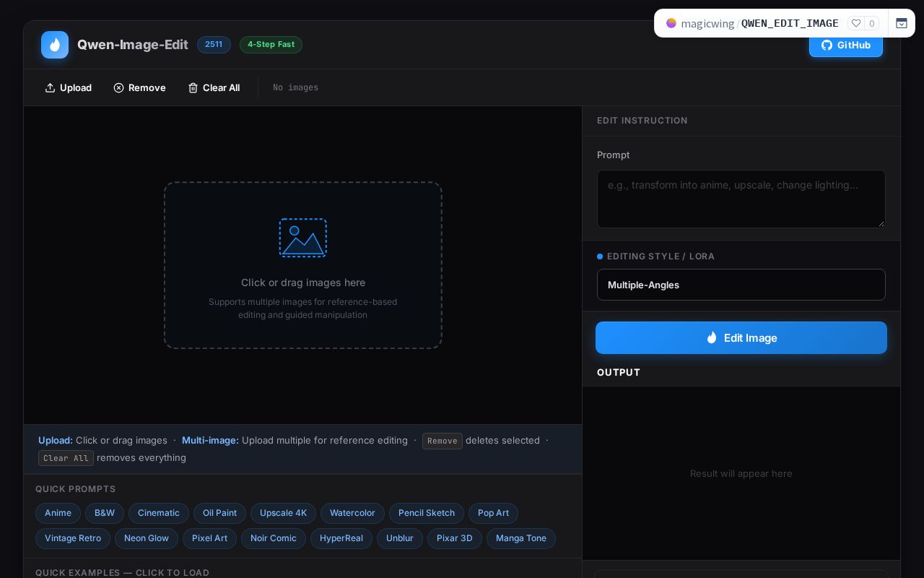The width and height of the screenshot is (924, 578).
Task: Click the QUICK EXAMPLES — CLICK TO LOAD heading
Action: 122,573
